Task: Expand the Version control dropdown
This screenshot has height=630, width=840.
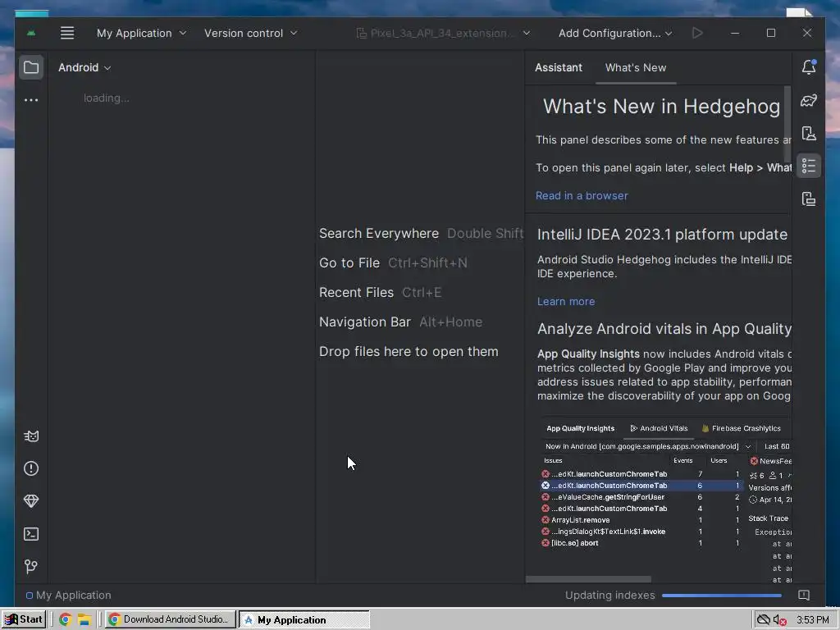Action: [x=251, y=33]
